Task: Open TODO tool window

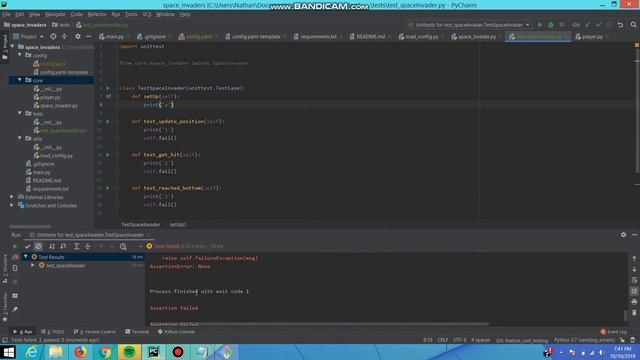Action: (53, 332)
